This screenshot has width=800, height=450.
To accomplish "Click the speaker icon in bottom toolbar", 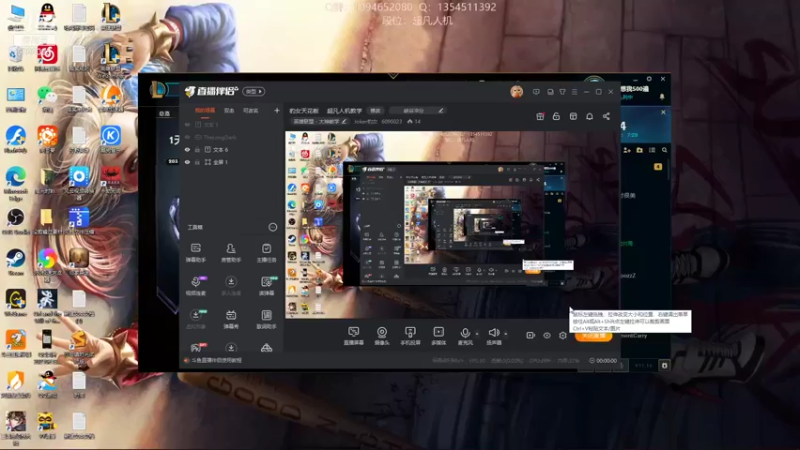I will click(493, 334).
